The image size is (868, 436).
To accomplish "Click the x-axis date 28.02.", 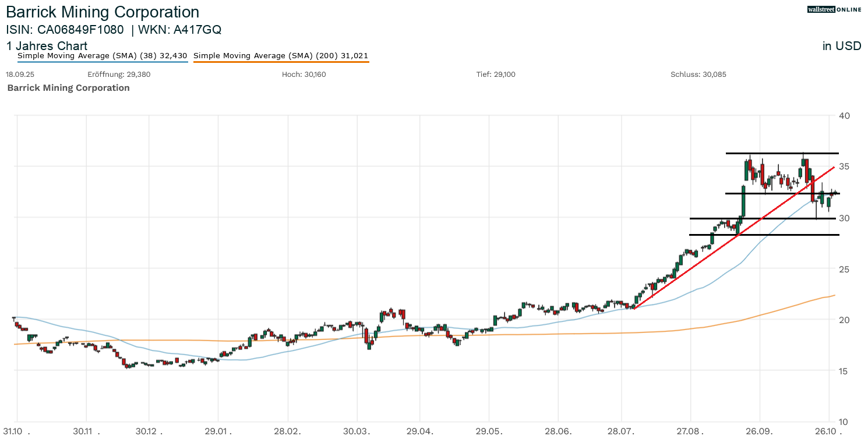I will 287,431.
